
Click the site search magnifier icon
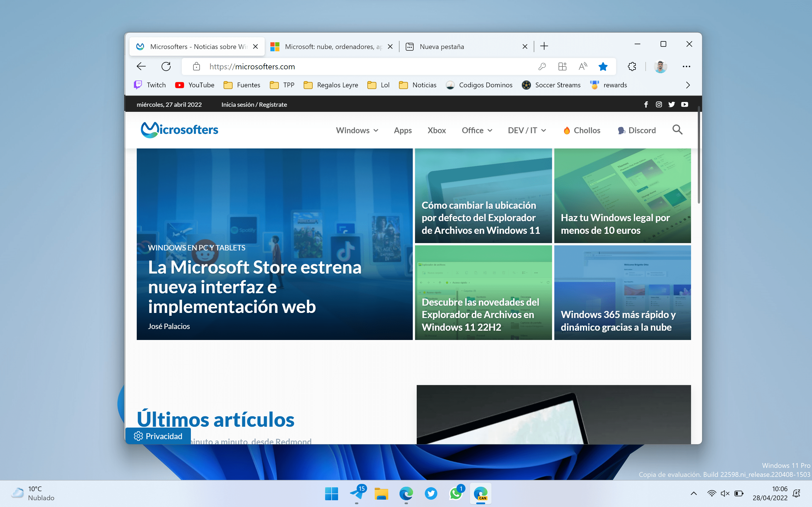coord(677,130)
